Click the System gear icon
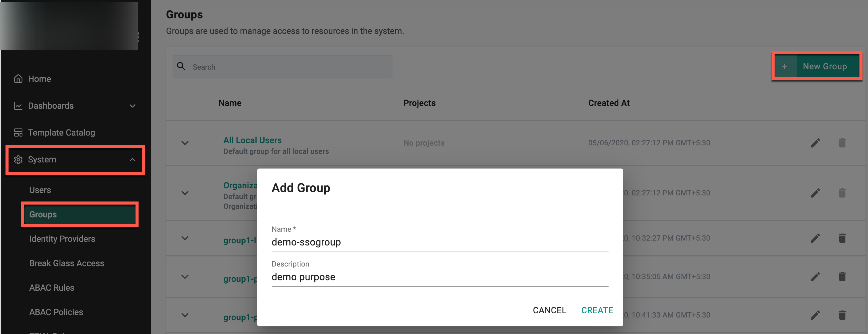This screenshot has height=334, width=868. tap(18, 159)
